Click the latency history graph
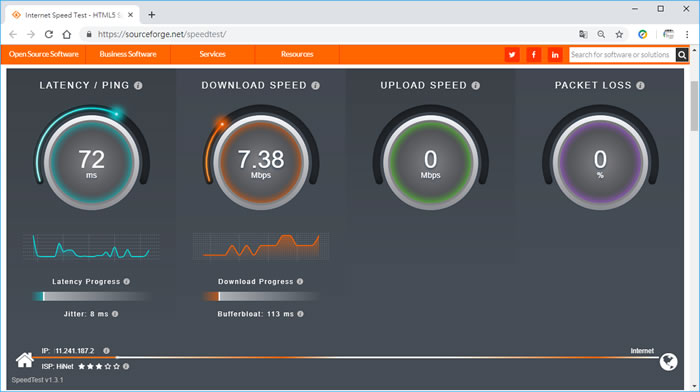700x392 pixels. click(92, 246)
